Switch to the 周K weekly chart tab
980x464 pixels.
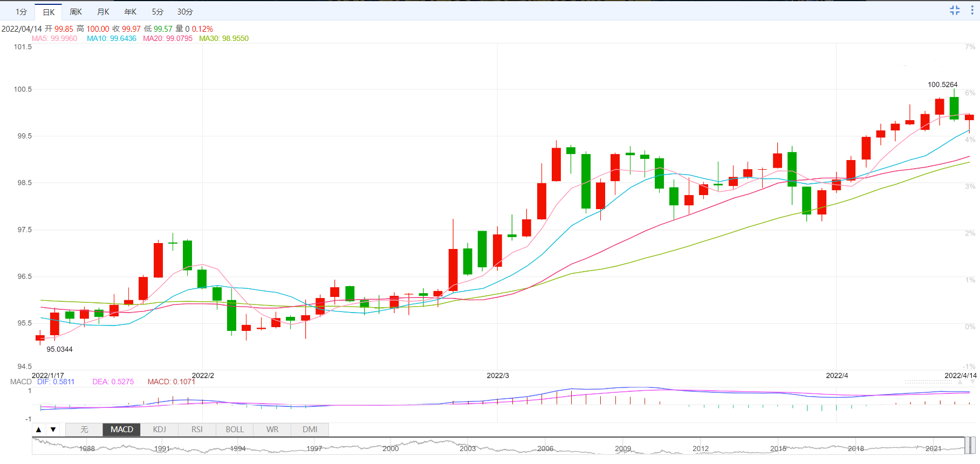[76, 12]
